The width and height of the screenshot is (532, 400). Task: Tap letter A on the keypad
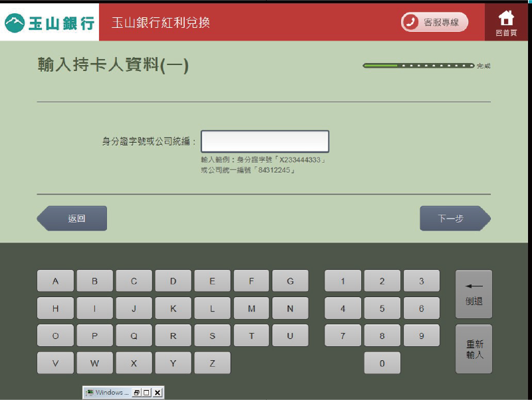pos(55,280)
